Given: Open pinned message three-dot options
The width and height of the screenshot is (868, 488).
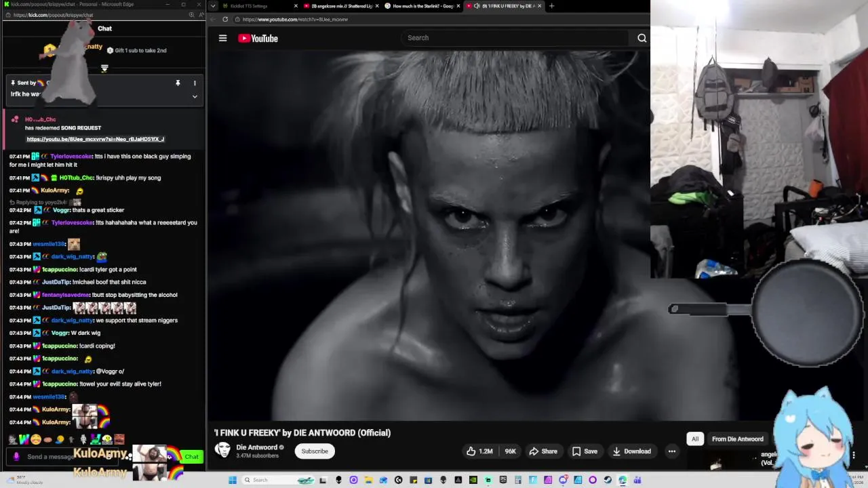Looking at the screenshot, I should [195, 83].
